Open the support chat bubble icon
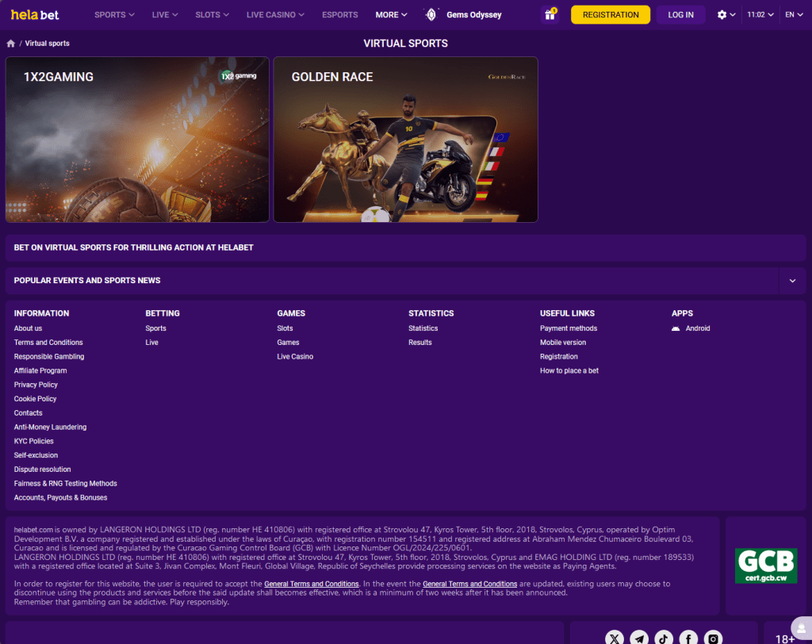This screenshot has height=644, width=812. (x=802, y=628)
